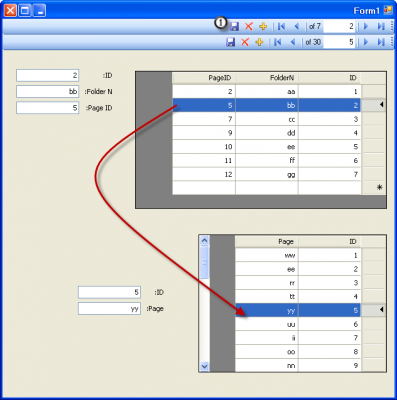
Task: Click the plain left-arrow icon in the 'of 30' navigator
Action: 293,42
